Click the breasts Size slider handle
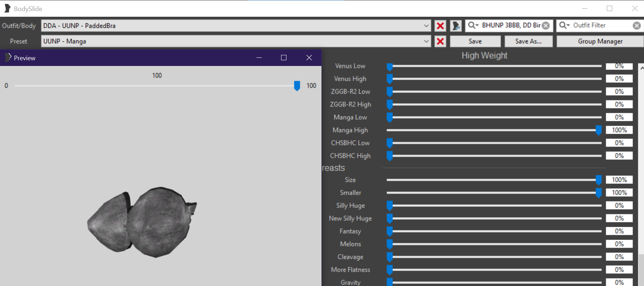Viewport: 644px width, 286px height. pos(599,180)
